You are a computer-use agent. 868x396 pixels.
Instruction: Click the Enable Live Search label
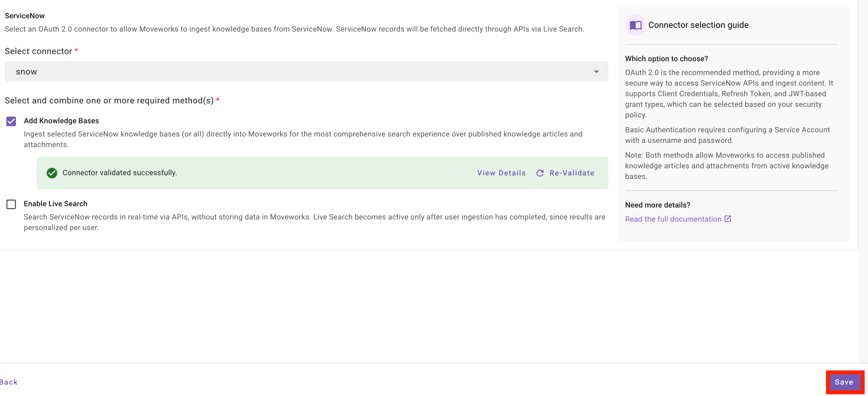coord(56,204)
